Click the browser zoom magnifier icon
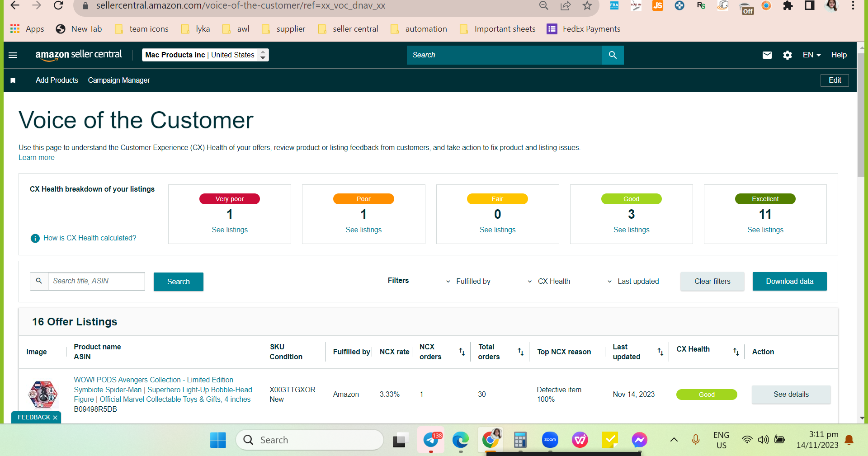Image resolution: width=868 pixels, height=456 pixels. (544, 5)
